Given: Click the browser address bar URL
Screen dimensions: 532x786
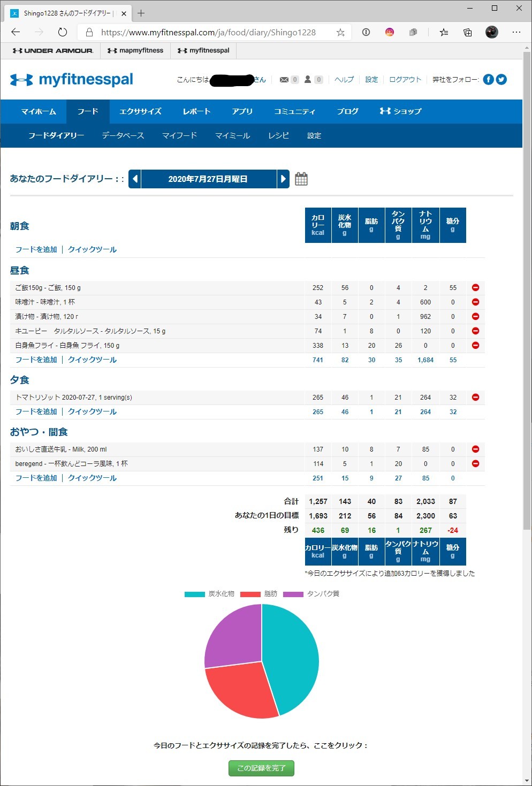Looking at the screenshot, I should tap(208, 32).
